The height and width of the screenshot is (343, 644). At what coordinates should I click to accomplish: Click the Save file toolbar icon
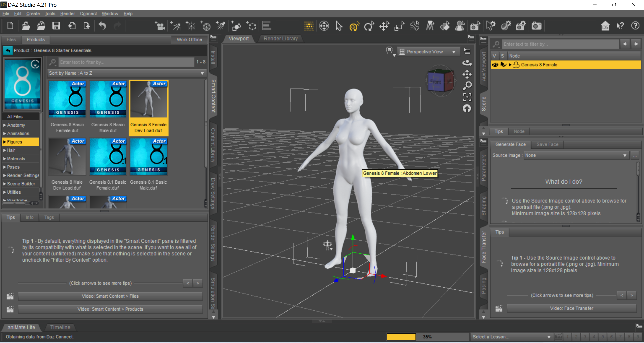(56, 26)
